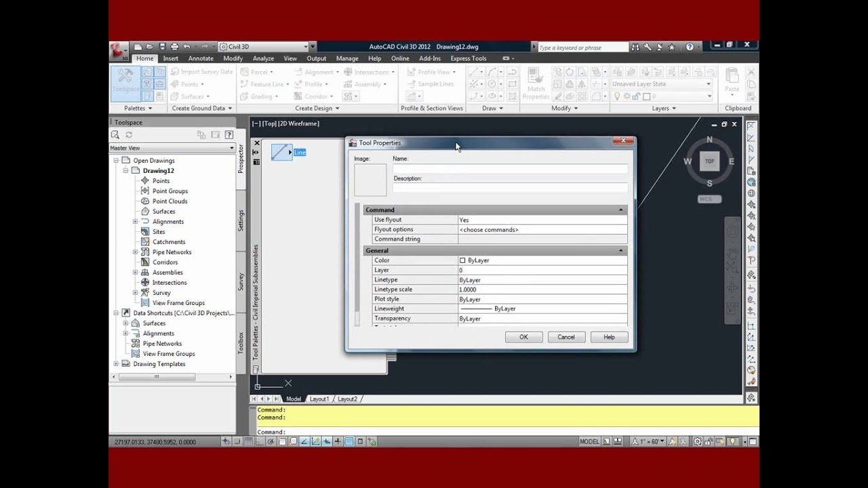Click the Rotate icon in Modify panel
Image resolution: width=868 pixels, height=488 pixels.
pos(570,72)
